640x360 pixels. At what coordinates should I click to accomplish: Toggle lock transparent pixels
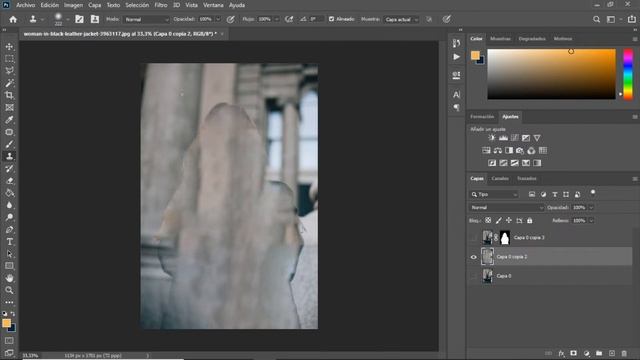[x=488, y=220]
